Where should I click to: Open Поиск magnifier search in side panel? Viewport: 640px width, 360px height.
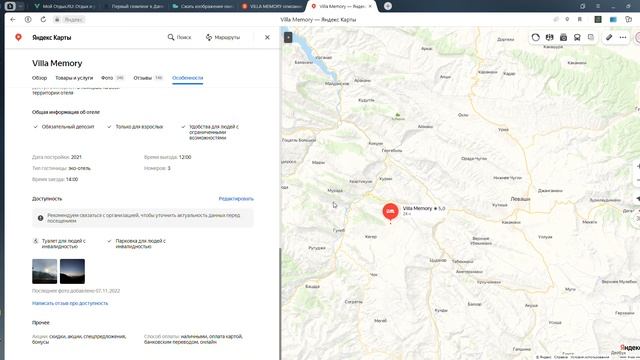(x=179, y=37)
